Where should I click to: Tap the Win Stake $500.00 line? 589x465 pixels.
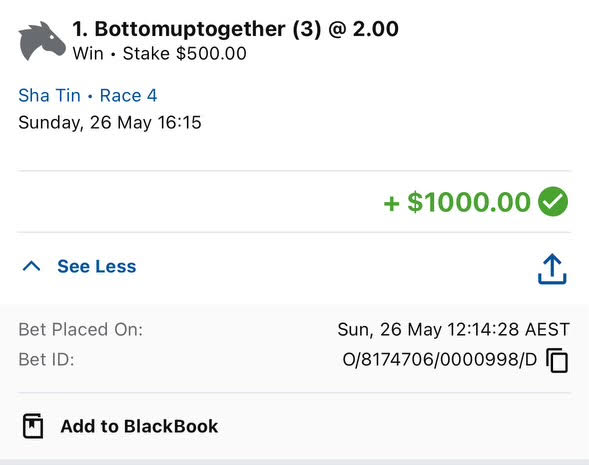[159, 53]
